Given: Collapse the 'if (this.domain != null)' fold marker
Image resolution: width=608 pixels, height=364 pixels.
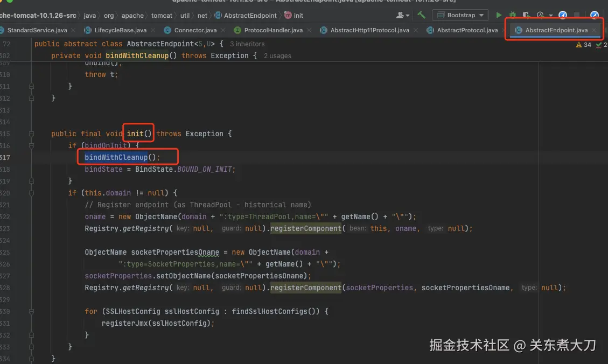Looking at the screenshot, I should tap(31, 193).
